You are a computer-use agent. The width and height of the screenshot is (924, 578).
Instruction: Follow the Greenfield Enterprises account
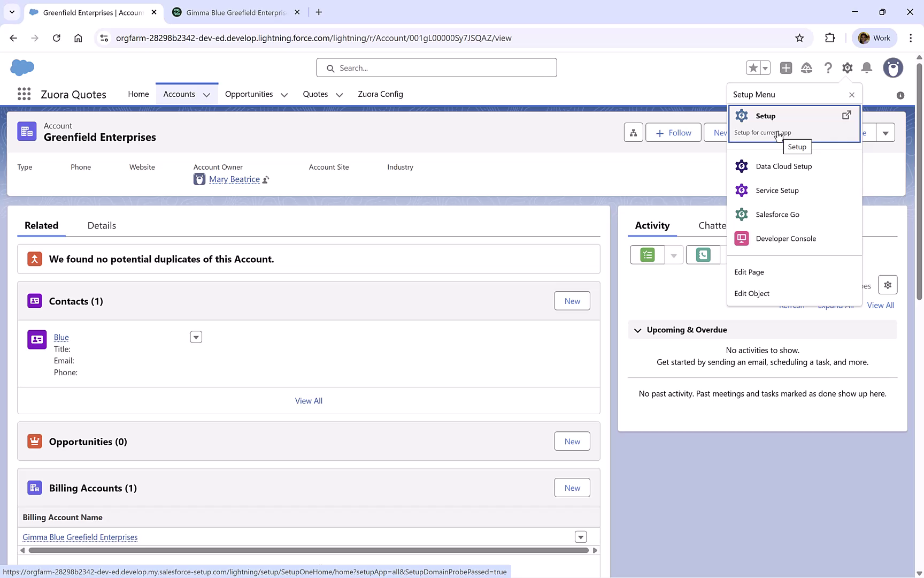pos(673,132)
